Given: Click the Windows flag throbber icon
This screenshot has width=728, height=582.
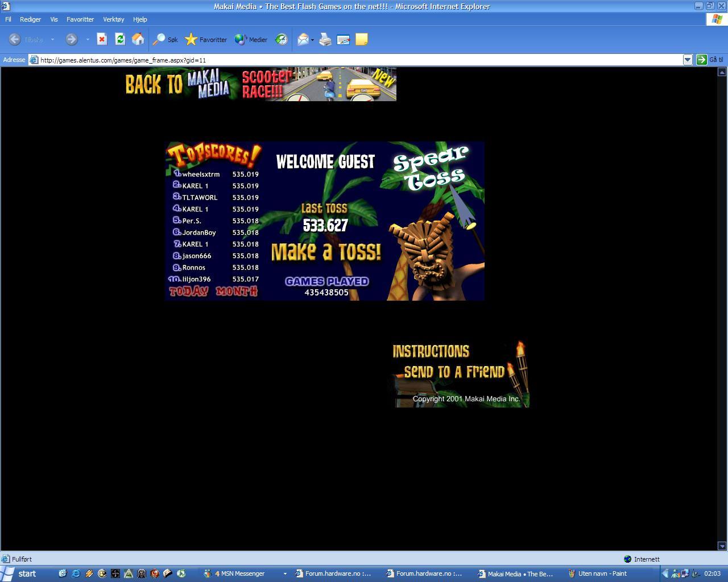Looking at the screenshot, I should tap(717, 19).
